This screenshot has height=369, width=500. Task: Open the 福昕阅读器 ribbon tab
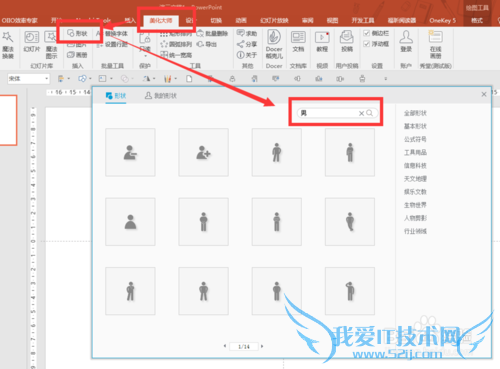click(x=402, y=20)
